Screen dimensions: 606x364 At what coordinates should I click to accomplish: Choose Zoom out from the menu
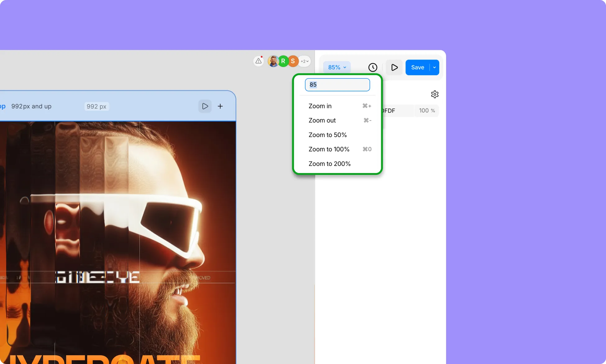pyautogui.click(x=340, y=120)
